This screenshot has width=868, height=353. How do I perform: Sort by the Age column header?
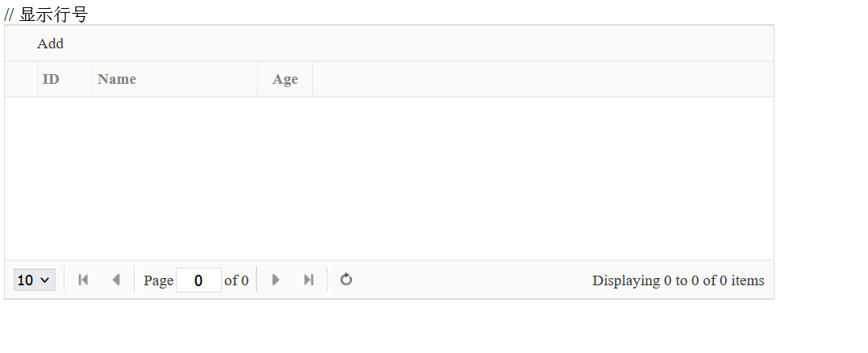(x=285, y=79)
